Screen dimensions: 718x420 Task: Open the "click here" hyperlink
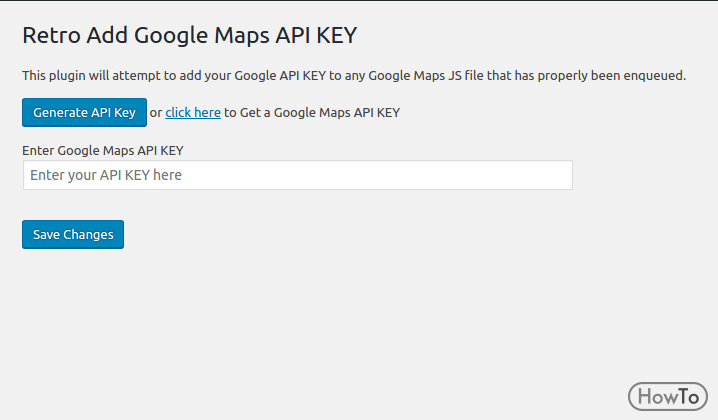coord(193,113)
